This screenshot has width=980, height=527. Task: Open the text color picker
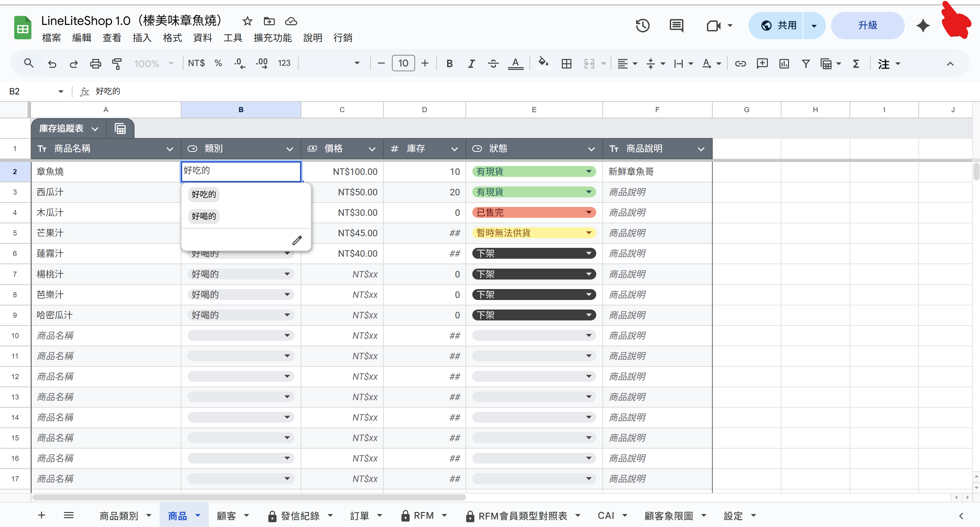pos(516,64)
